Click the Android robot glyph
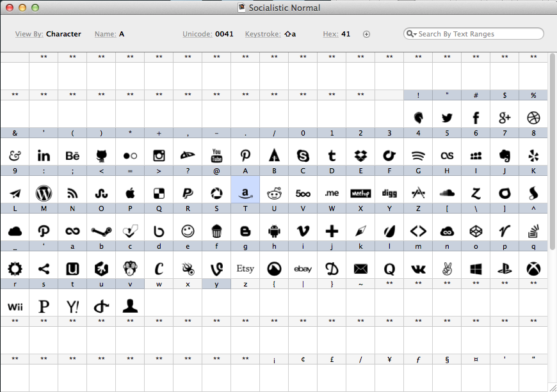The width and height of the screenshot is (557, 392). (x=274, y=230)
